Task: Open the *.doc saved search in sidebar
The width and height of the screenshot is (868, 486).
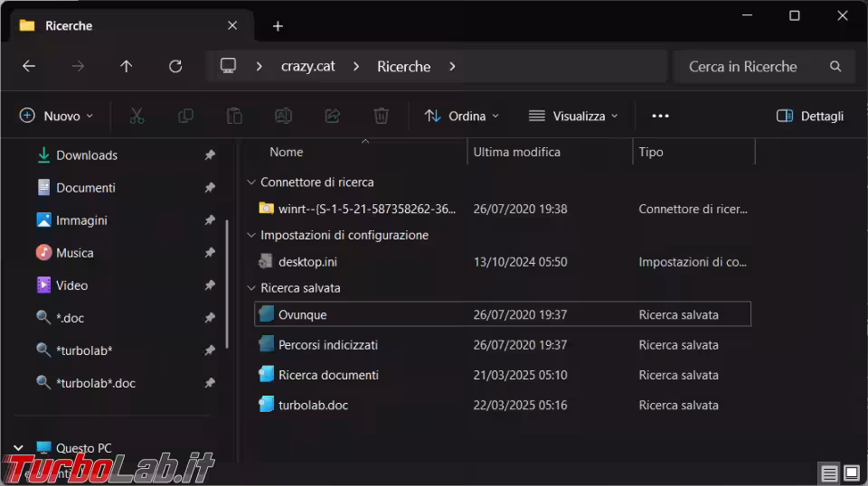Action: pyautogui.click(x=70, y=318)
